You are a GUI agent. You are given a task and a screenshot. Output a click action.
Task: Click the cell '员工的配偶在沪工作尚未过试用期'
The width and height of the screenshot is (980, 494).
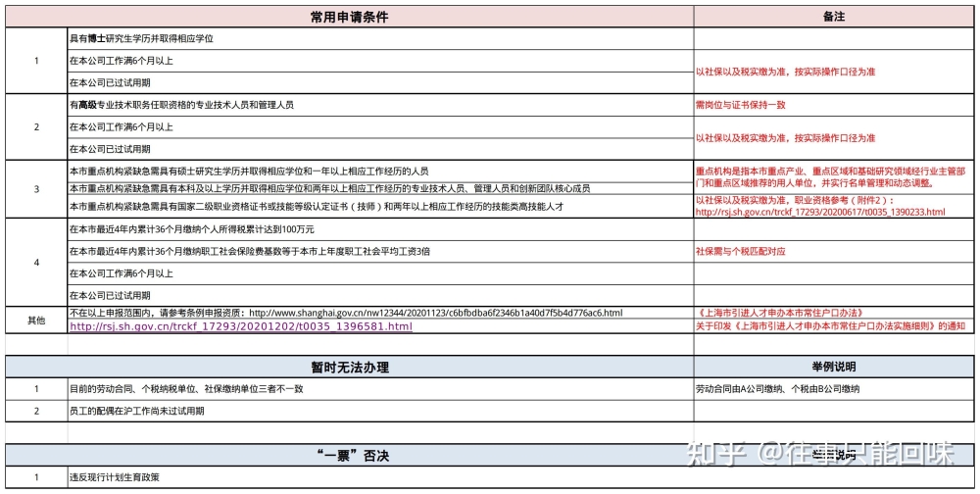click(380, 411)
